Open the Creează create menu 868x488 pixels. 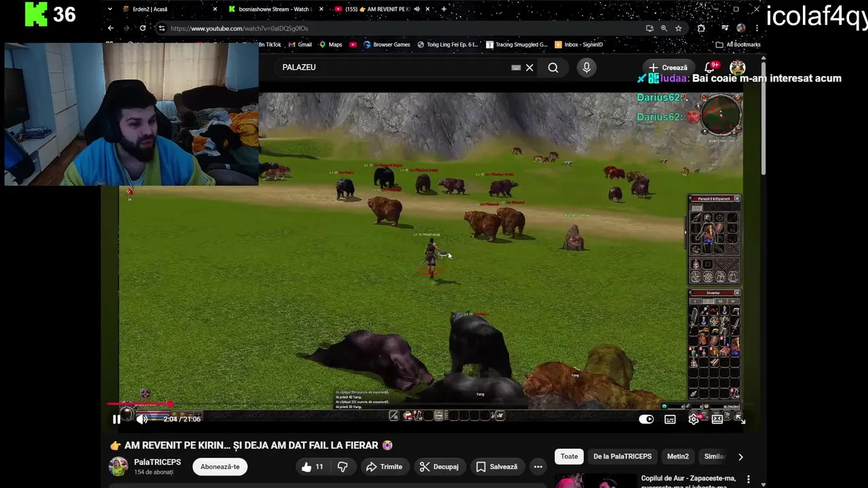pyautogui.click(x=668, y=67)
